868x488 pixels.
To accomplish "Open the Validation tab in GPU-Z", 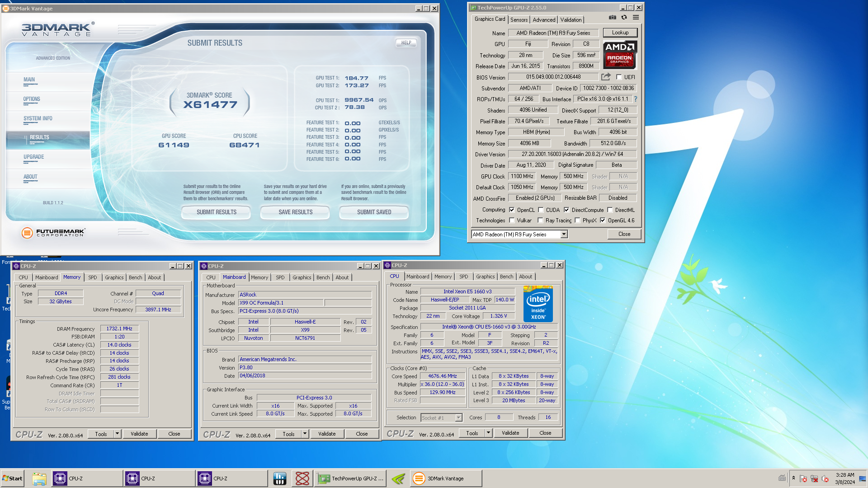I will tap(571, 20).
